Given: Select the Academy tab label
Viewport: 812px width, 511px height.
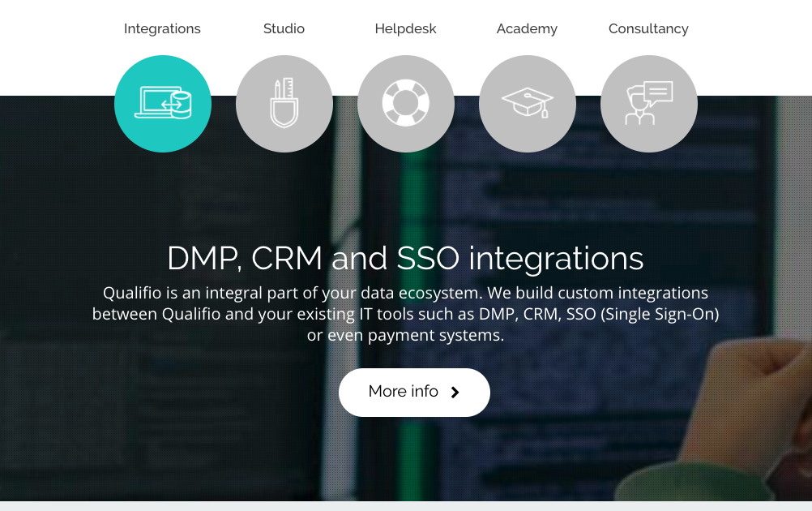Looking at the screenshot, I should point(528,28).
